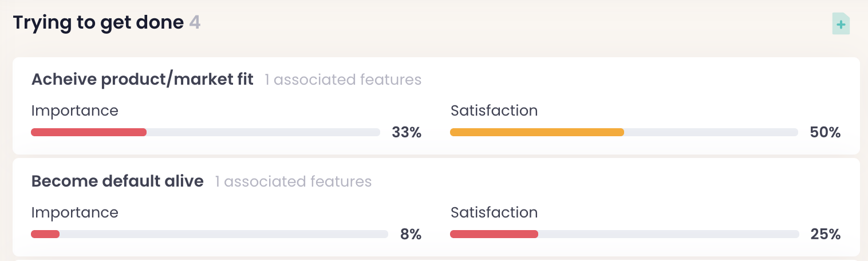Viewport: 868px width, 261px height.
Task: Click the Importance label under Become default alive
Action: click(74, 212)
